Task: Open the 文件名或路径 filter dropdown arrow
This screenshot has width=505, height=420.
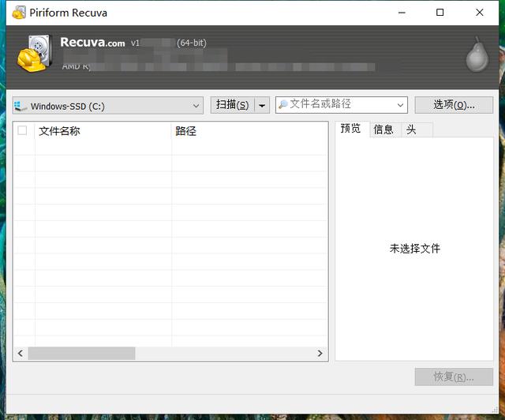Action: [399, 105]
